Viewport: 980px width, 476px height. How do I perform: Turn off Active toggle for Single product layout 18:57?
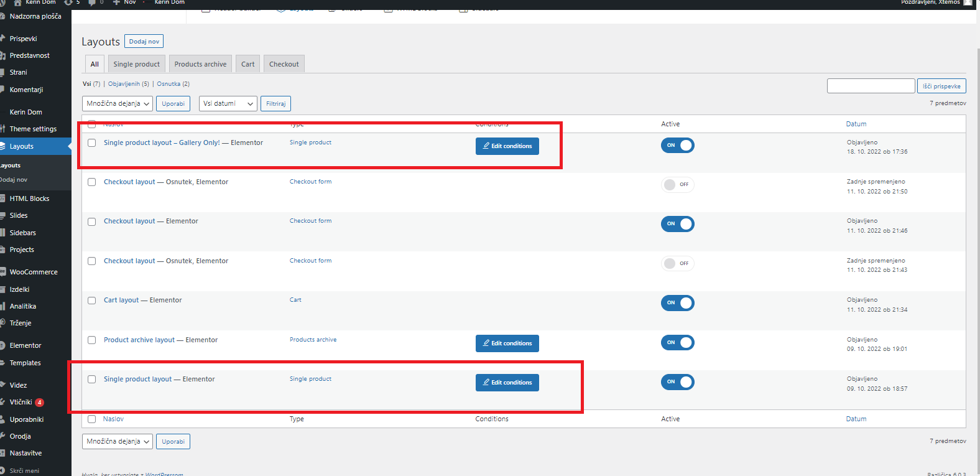[677, 381]
